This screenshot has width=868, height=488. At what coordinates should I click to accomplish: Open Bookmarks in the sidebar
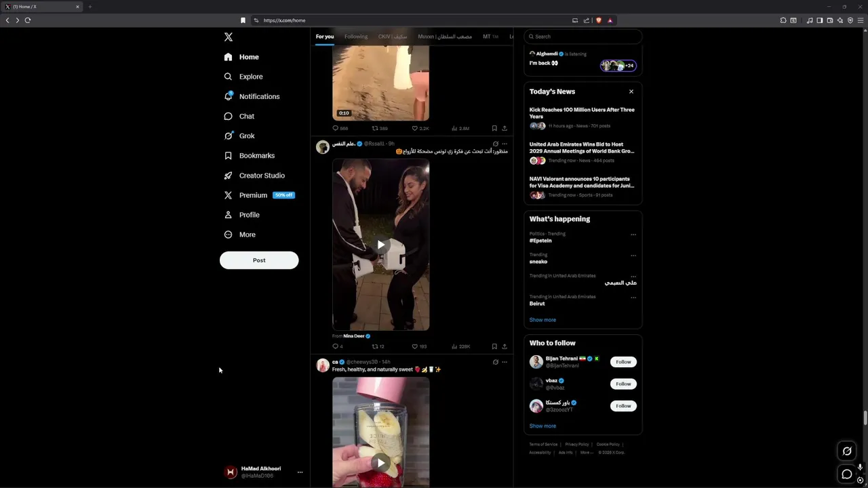point(249,155)
